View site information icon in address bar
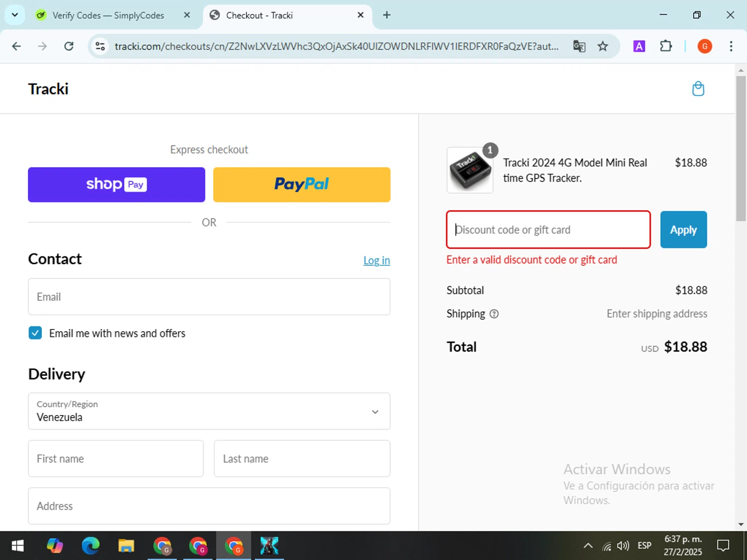747x560 pixels. 100,46
